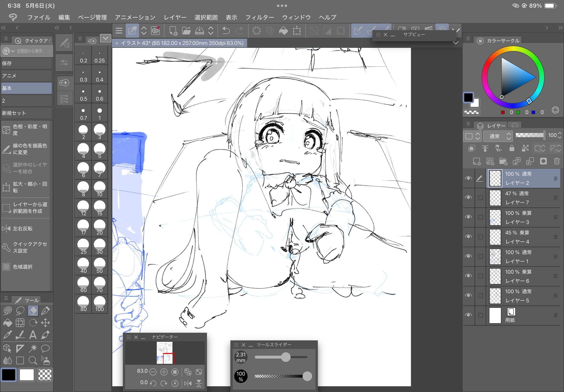Viewport: 564px width, 392px height.
Task: Expand the chevron below the サブビュー panel
Action: 456,43
